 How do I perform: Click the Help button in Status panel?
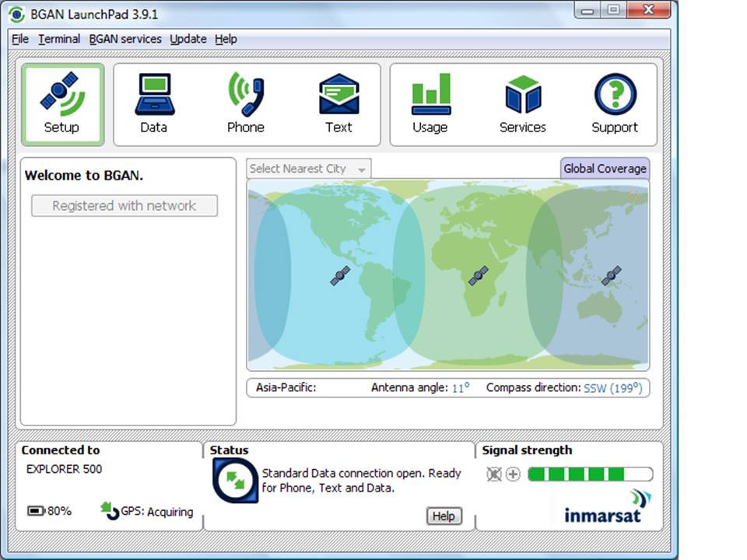click(x=444, y=516)
